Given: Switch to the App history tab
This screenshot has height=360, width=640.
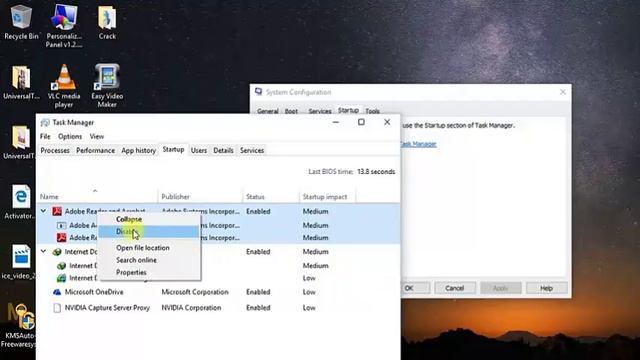Looking at the screenshot, I should [139, 150].
